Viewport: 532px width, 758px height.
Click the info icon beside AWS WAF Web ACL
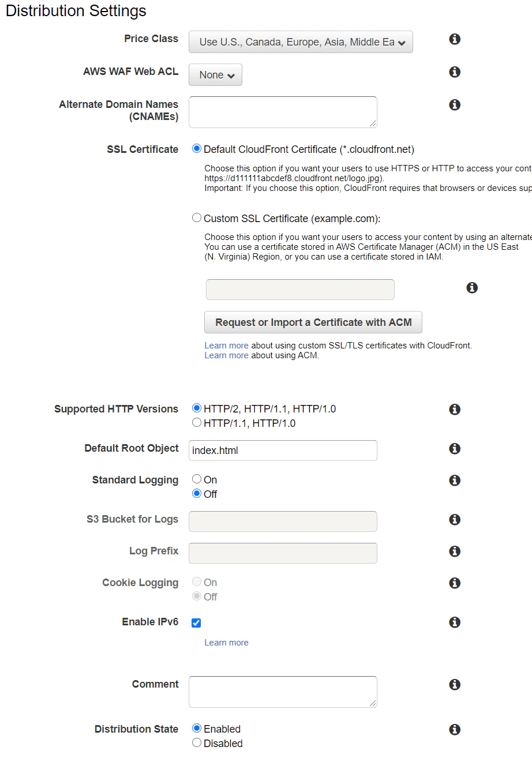click(455, 72)
